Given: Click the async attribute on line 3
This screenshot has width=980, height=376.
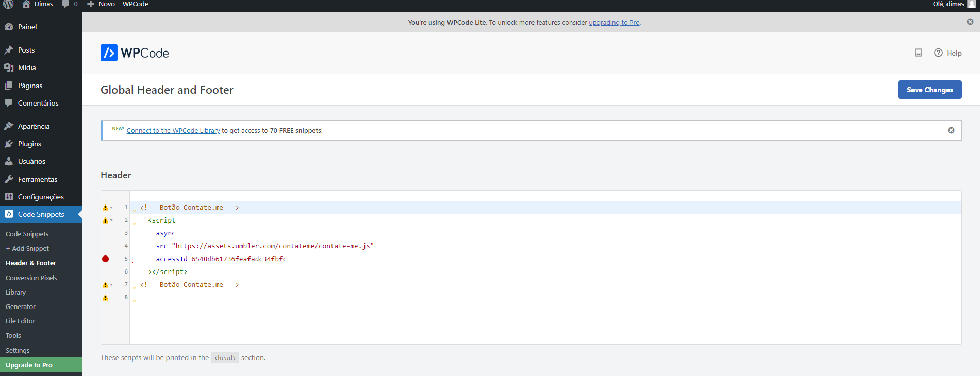Looking at the screenshot, I should pyautogui.click(x=165, y=233).
